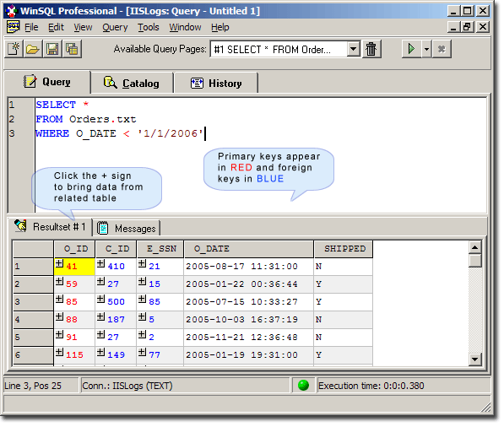The height and width of the screenshot is (427, 504).
Task: Expand related employee for E_SSN 21
Action: tap(143, 264)
